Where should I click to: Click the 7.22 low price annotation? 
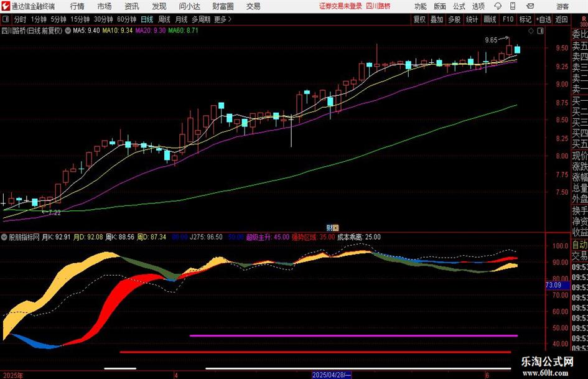pos(54,213)
